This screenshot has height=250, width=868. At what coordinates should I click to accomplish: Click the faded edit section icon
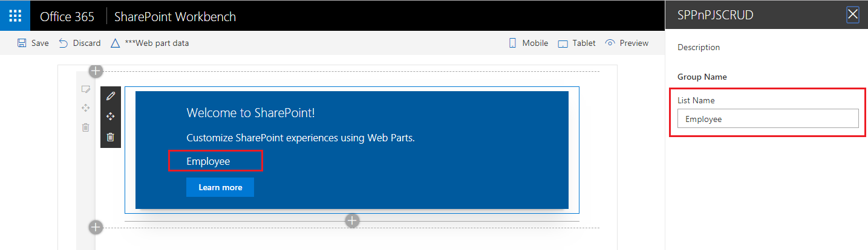click(x=86, y=89)
